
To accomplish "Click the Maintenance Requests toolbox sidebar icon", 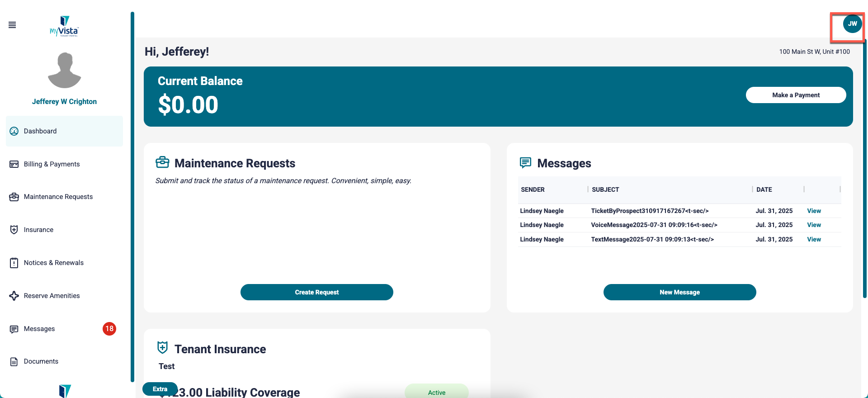I will 14,197.
